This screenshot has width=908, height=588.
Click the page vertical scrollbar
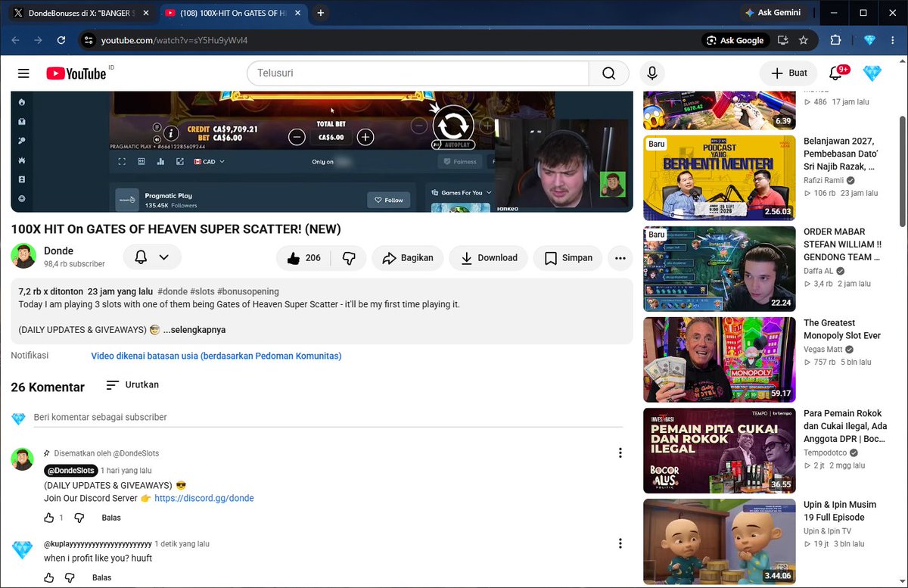tap(902, 170)
